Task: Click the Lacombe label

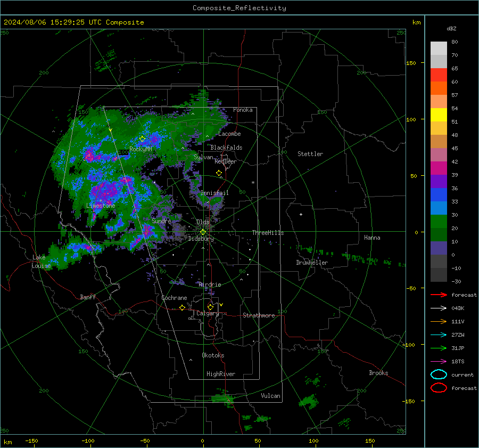Action: [x=229, y=134]
